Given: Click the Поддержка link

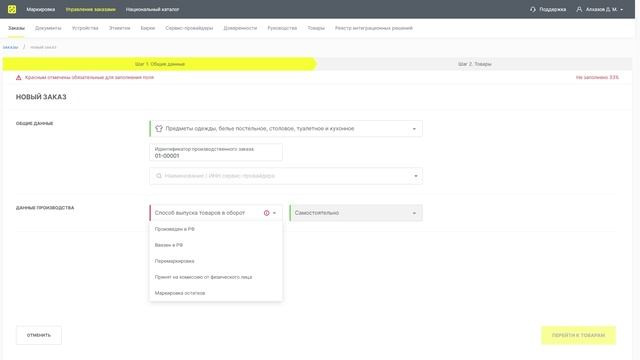Looking at the screenshot, I should [552, 9].
